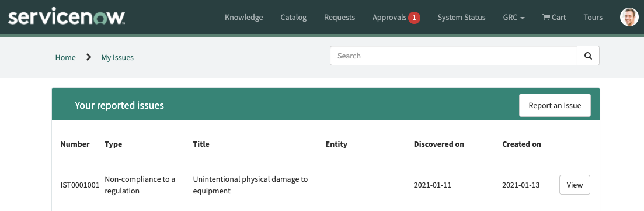
Task: Click the 2021-01-13 created date
Action: [521, 185]
